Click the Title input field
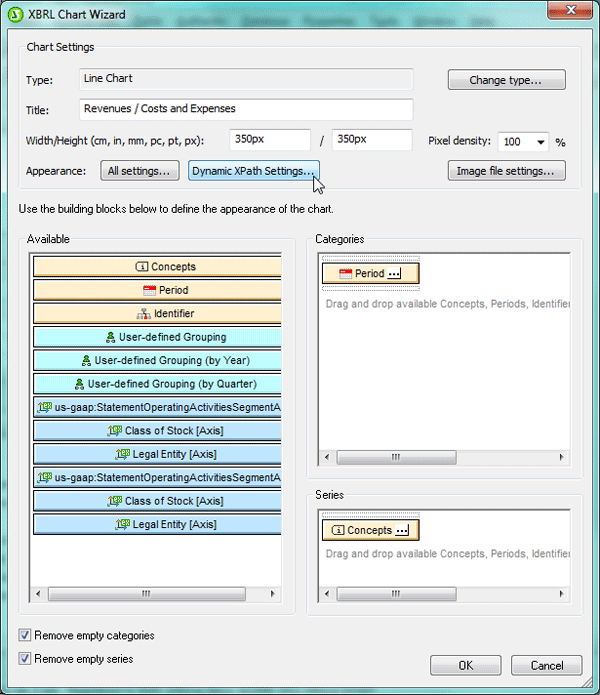This screenshot has height=695, width=600. click(246, 109)
